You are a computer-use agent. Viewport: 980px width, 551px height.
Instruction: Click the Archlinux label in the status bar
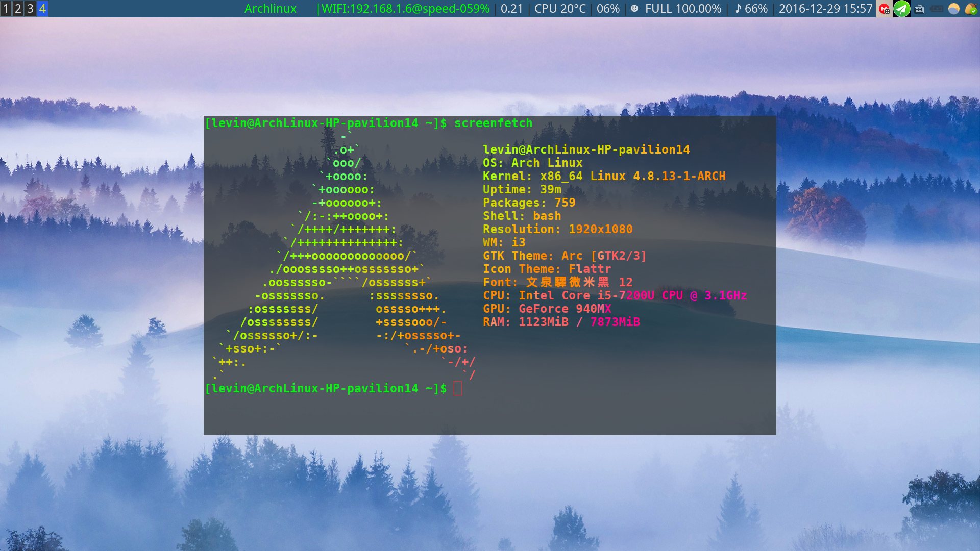click(x=270, y=8)
